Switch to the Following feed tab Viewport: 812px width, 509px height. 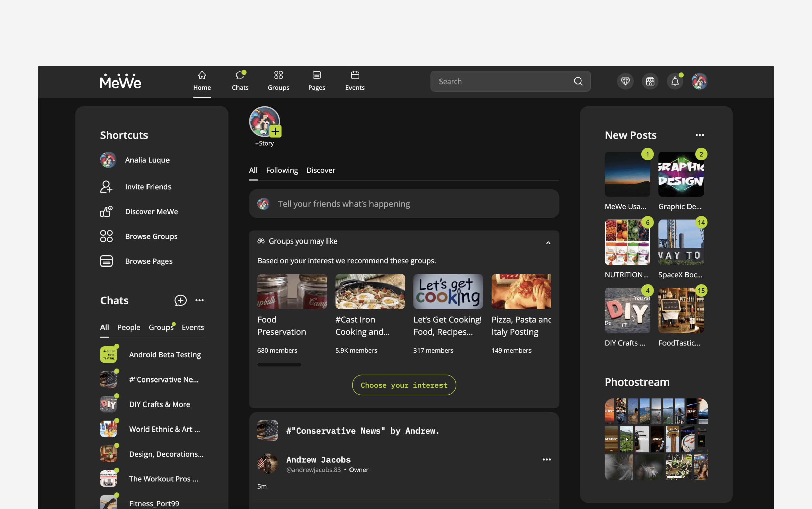[282, 170]
